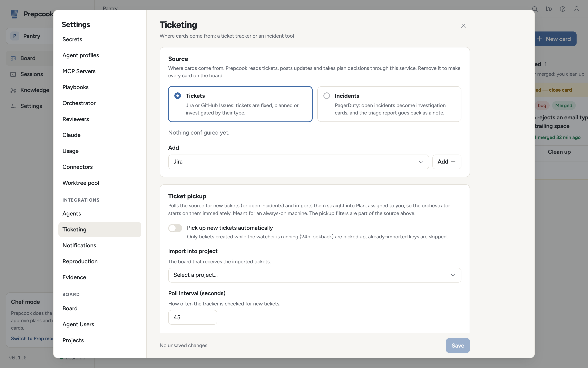The image size is (588, 368).
Task: Click the Settings sliders icon in the sidebar
Action: coord(13,106)
